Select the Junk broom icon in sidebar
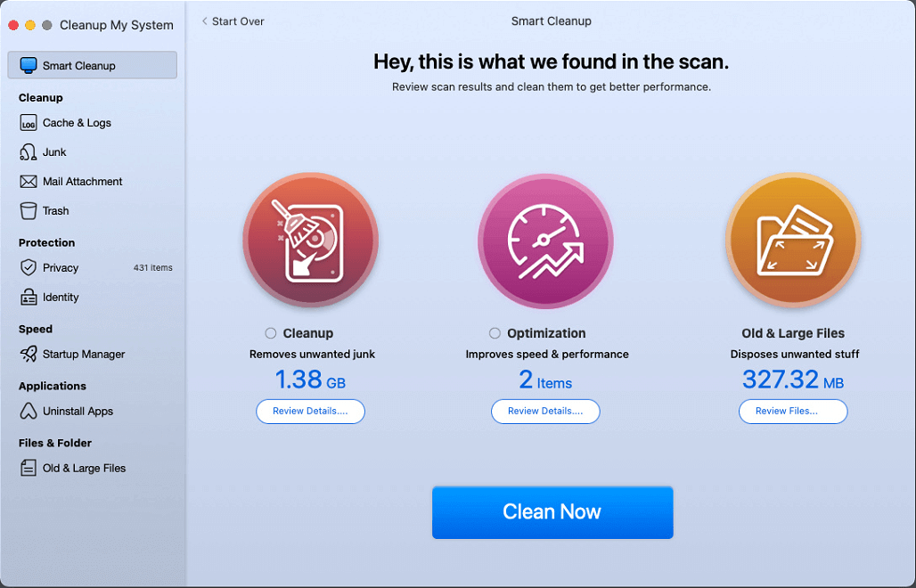 coord(28,152)
